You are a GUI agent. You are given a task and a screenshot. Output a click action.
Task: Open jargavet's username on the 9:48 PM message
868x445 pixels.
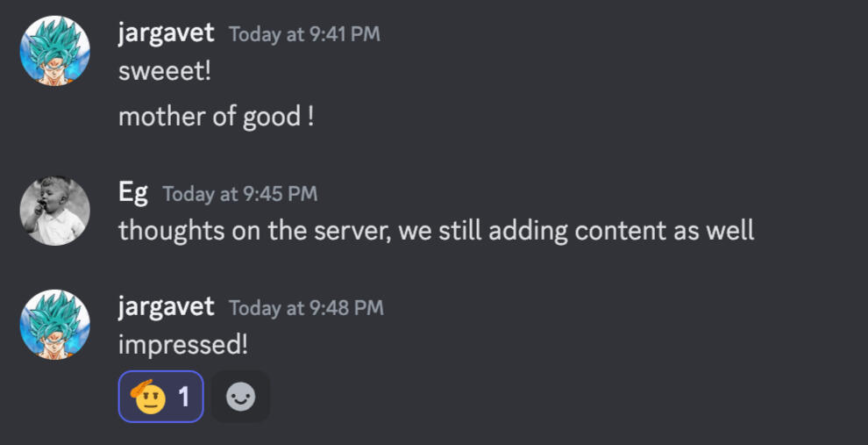[166, 306]
